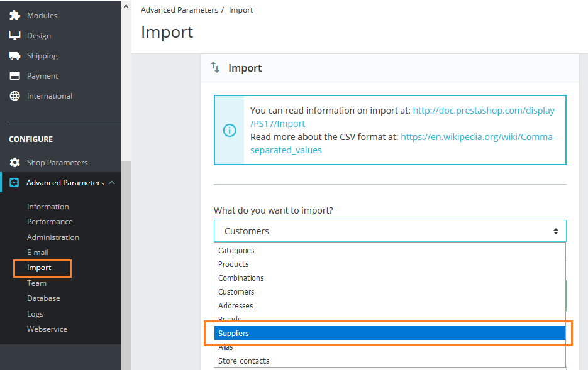Open Payment using the credit card icon

point(16,75)
